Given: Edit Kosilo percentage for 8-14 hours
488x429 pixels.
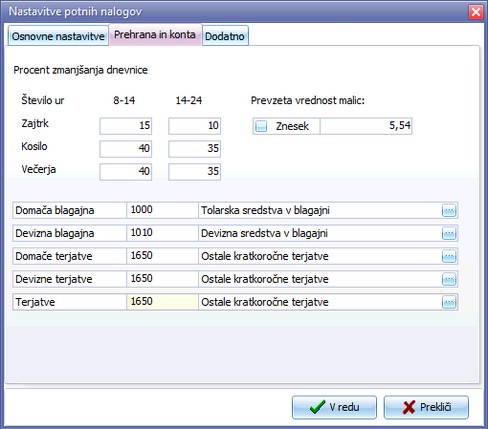Looking at the screenshot, I should coord(126,149).
